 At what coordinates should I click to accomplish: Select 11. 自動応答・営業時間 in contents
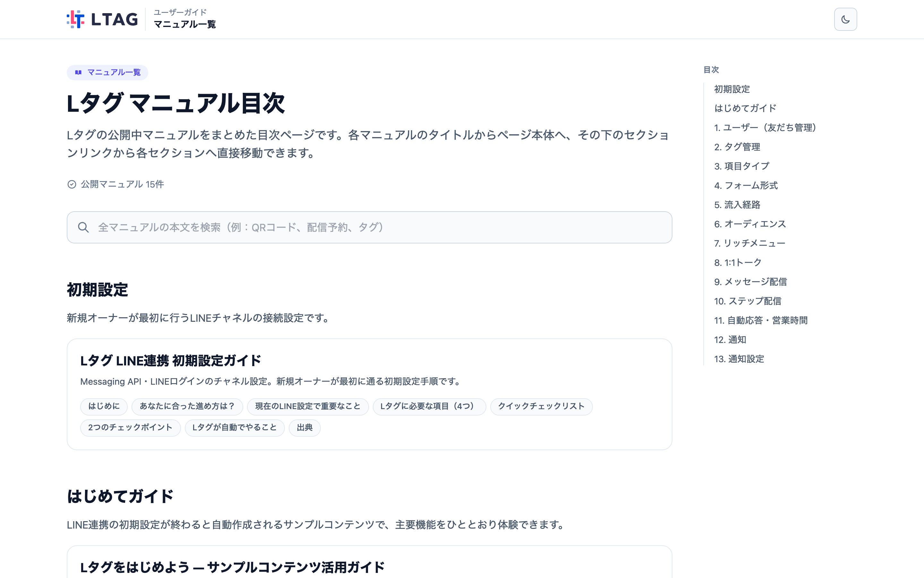pyautogui.click(x=761, y=320)
